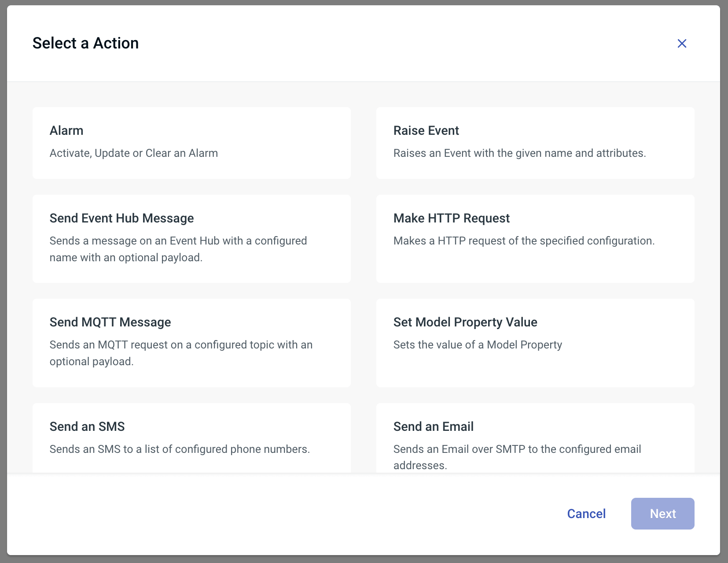Click the 'Select a Action' dialog title
Viewport: 728px width, 563px height.
[85, 43]
